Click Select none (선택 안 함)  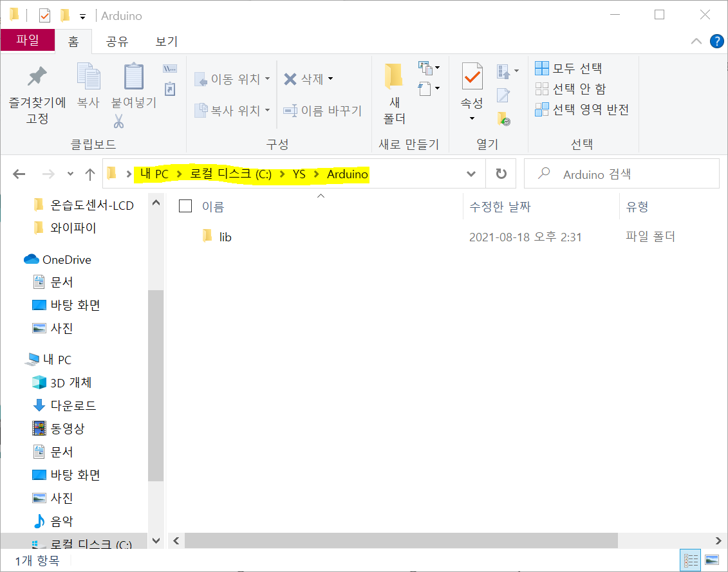tap(570, 89)
